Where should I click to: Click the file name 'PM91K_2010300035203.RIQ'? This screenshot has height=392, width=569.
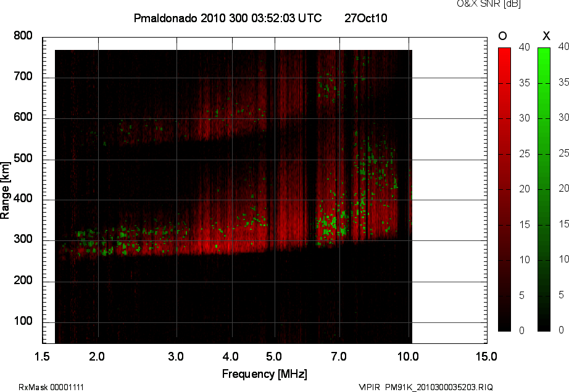pyautogui.click(x=439, y=387)
